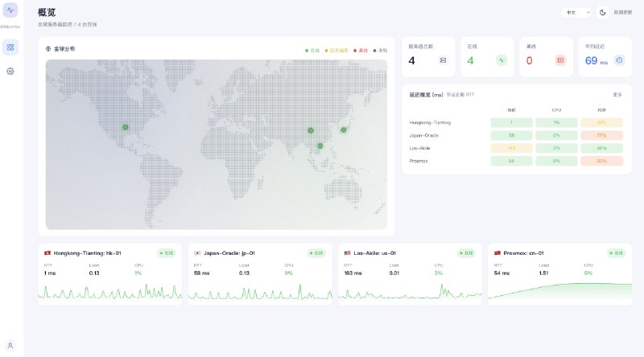
Task: Click the 1.51 load value on cn-01 card
Action: click(543, 273)
